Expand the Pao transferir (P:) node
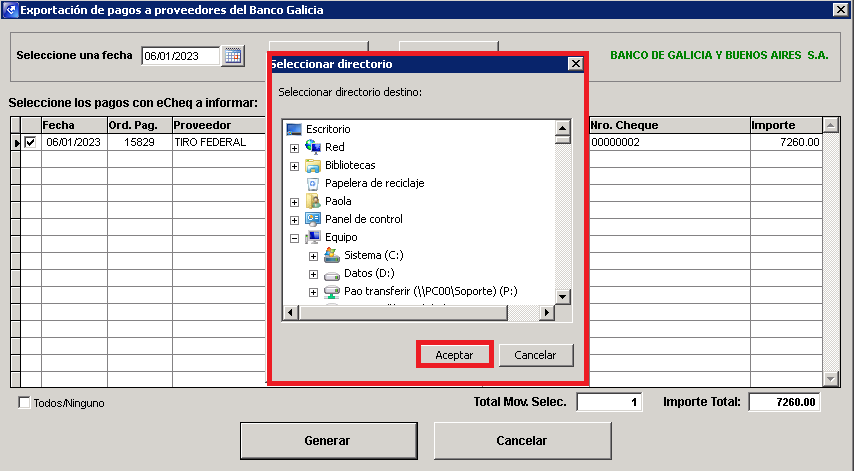Image resolution: width=854 pixels, height=471 pixels. pos(313,292)
